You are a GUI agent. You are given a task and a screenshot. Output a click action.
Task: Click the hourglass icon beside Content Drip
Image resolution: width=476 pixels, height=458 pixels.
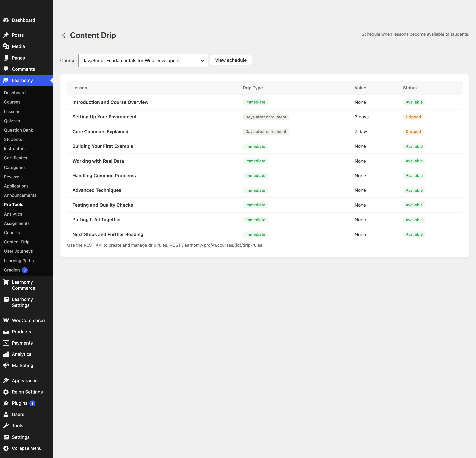(63, 36)
